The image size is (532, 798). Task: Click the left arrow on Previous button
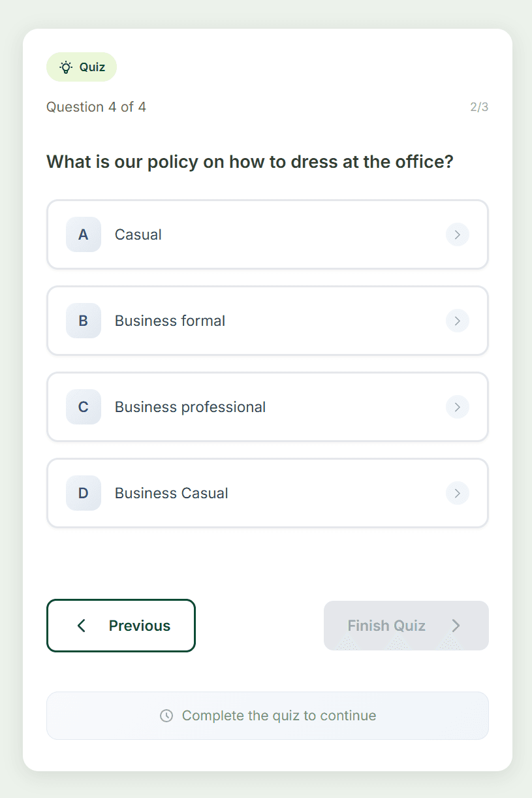tap(82, 626)
